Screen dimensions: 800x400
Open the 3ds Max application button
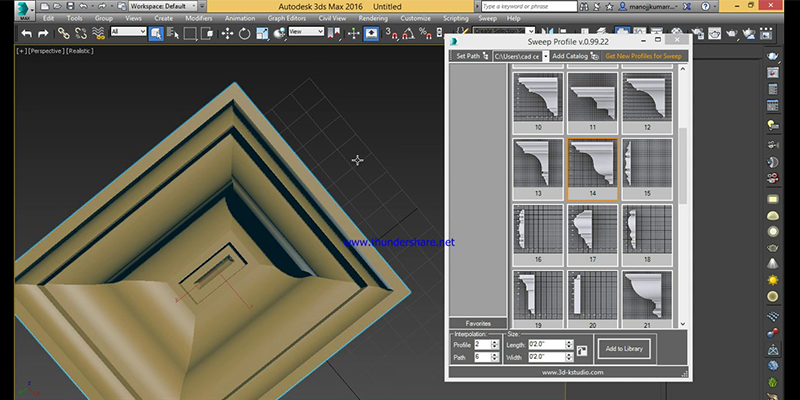pyautogui.click(x=23, y=9)
